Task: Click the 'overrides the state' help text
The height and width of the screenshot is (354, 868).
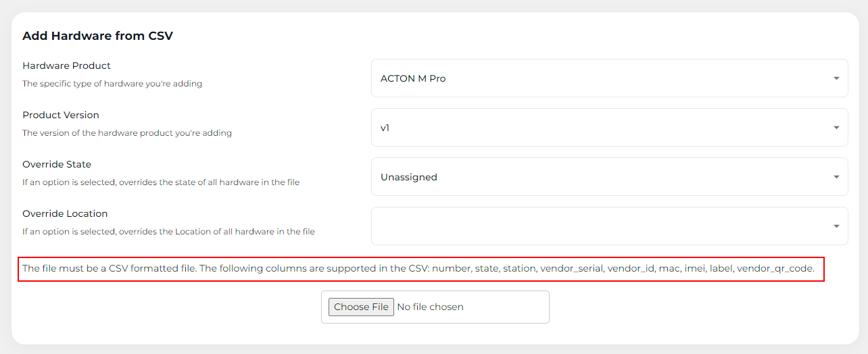Action: coord(161,182)
